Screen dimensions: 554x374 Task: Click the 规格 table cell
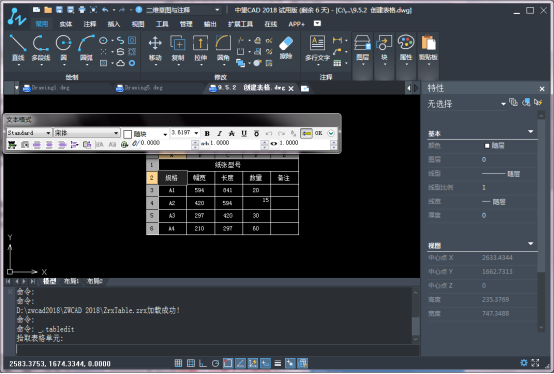point(172,178)
